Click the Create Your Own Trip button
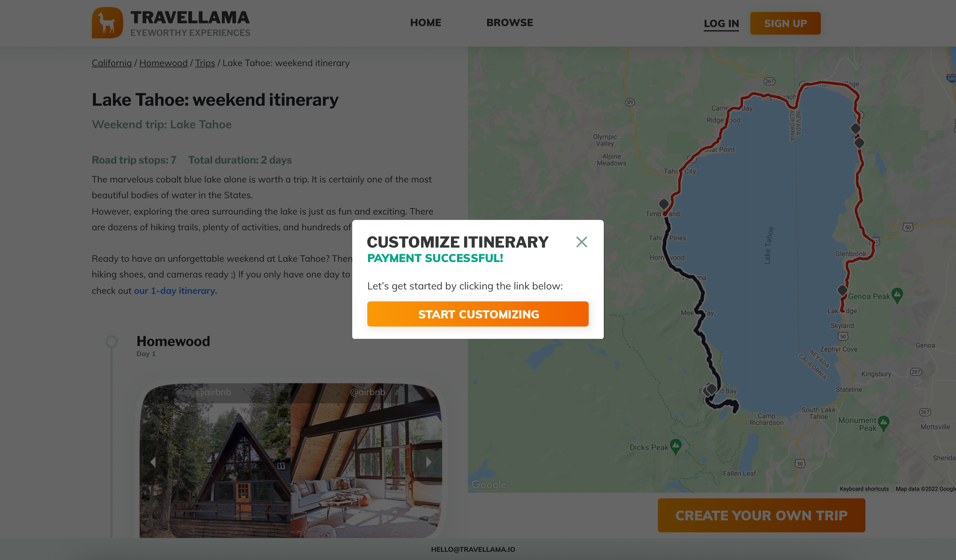The image size is (956, 560). pos(761,515)
